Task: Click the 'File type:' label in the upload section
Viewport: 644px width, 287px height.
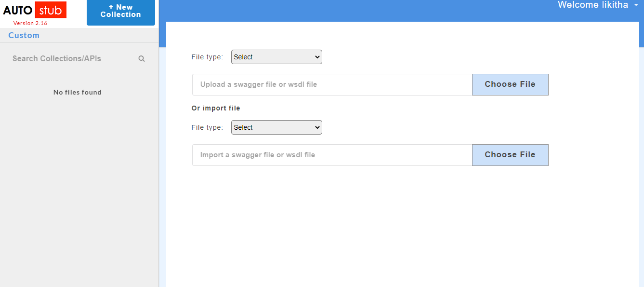Action: tap(207, 57)
